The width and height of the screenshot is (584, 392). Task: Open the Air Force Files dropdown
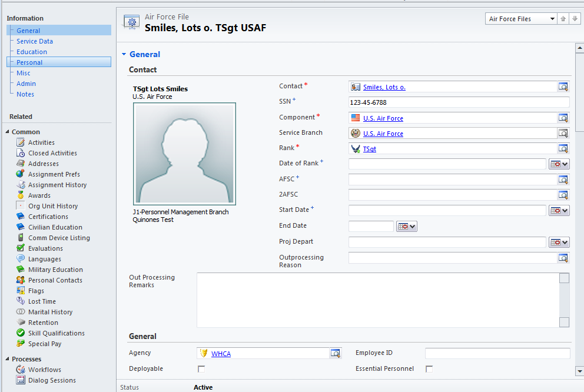click(x=521, y=19)
